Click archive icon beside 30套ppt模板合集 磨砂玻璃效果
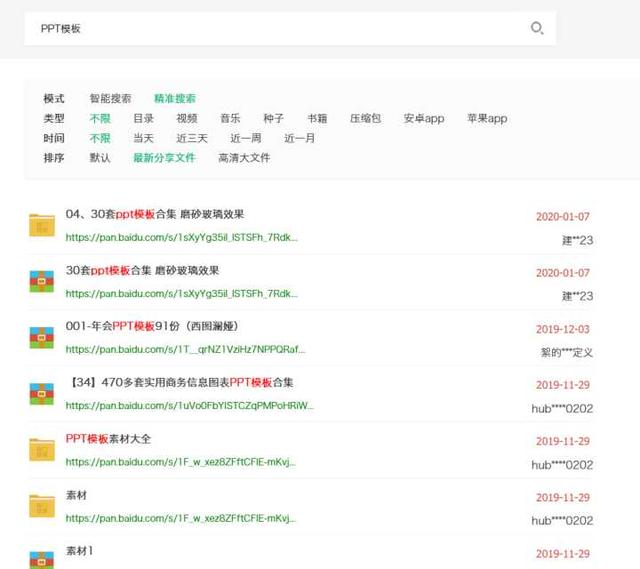640x569 pixels. [42, 281]
